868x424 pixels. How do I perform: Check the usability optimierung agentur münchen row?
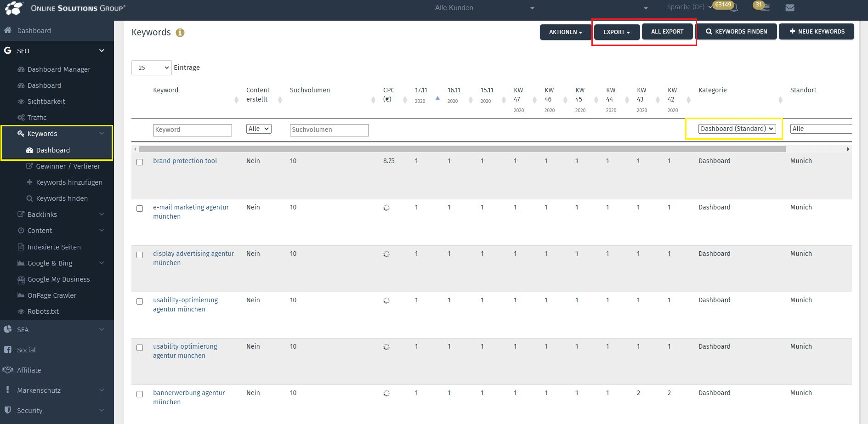(140, 348)
